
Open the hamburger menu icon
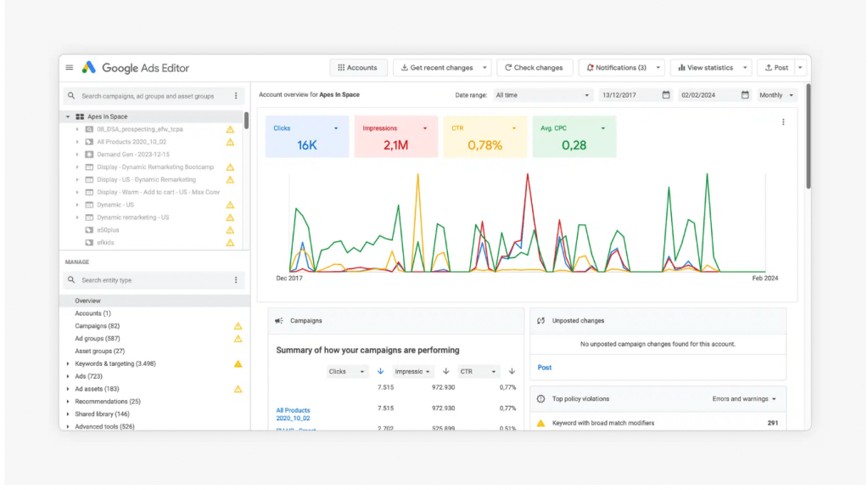[70, 68]
